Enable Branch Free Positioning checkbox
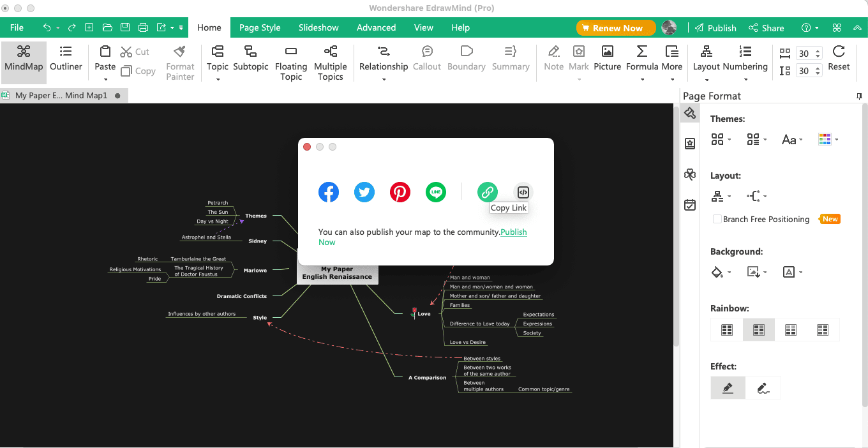 tap(717, 219)
